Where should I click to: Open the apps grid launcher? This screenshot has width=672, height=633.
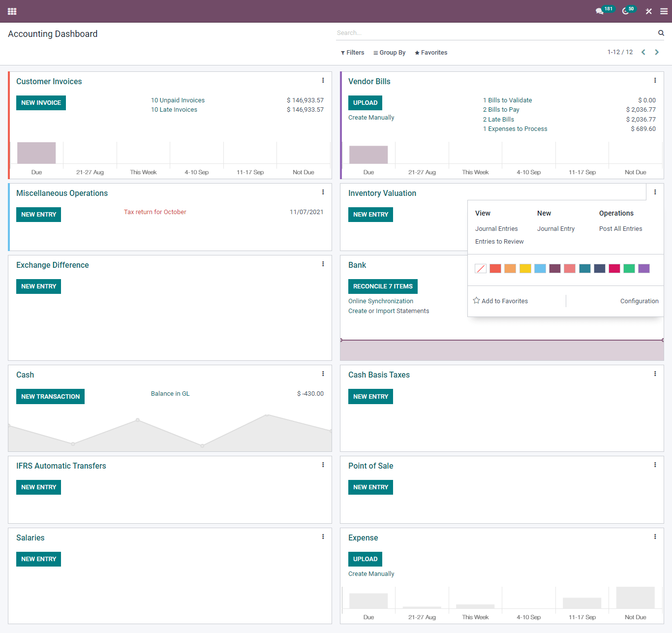(x=12, y=11)
